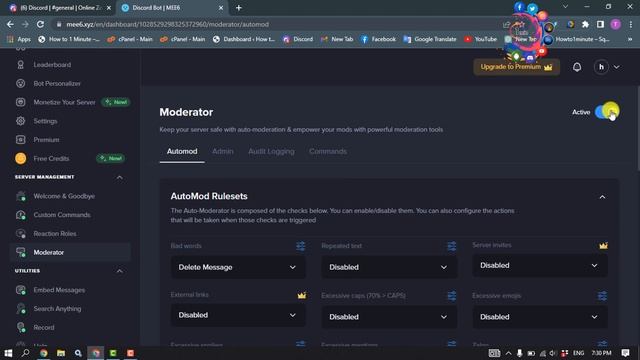
Task: Collapse the Server Management sidebar group
Action: 119,177
